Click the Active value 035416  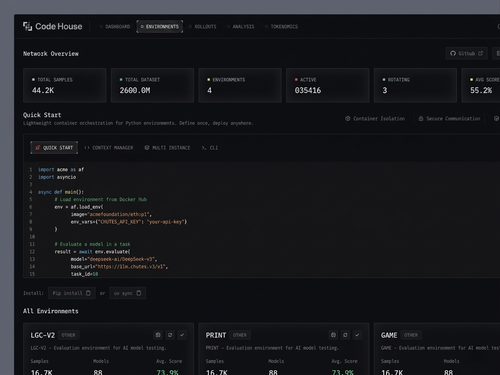coord(308,90)
